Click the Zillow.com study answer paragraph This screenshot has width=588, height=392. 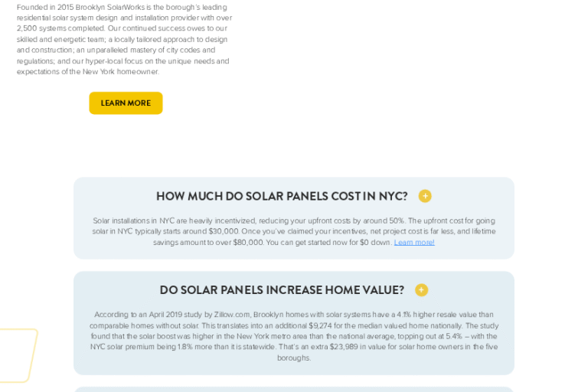[x=294, y=335]
